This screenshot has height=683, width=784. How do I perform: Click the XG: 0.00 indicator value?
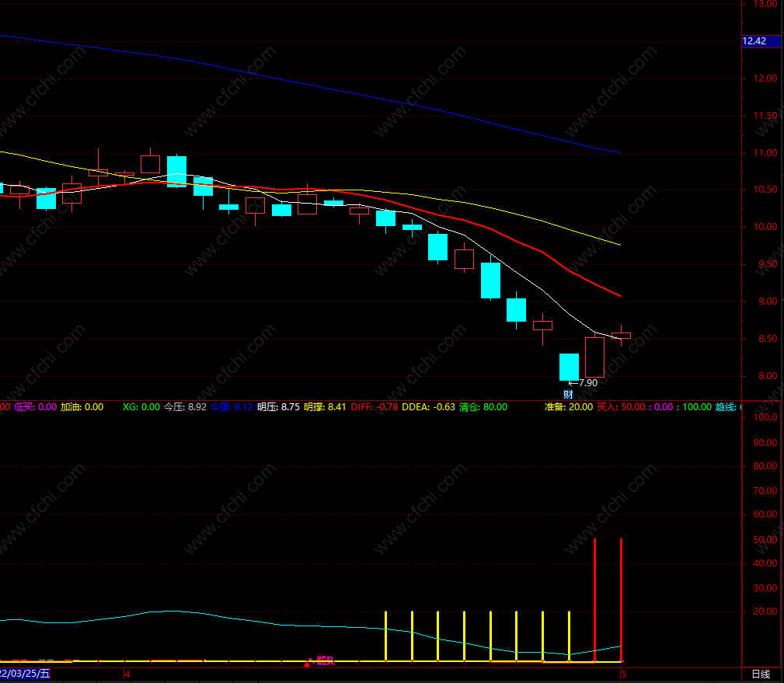point(141,407)
